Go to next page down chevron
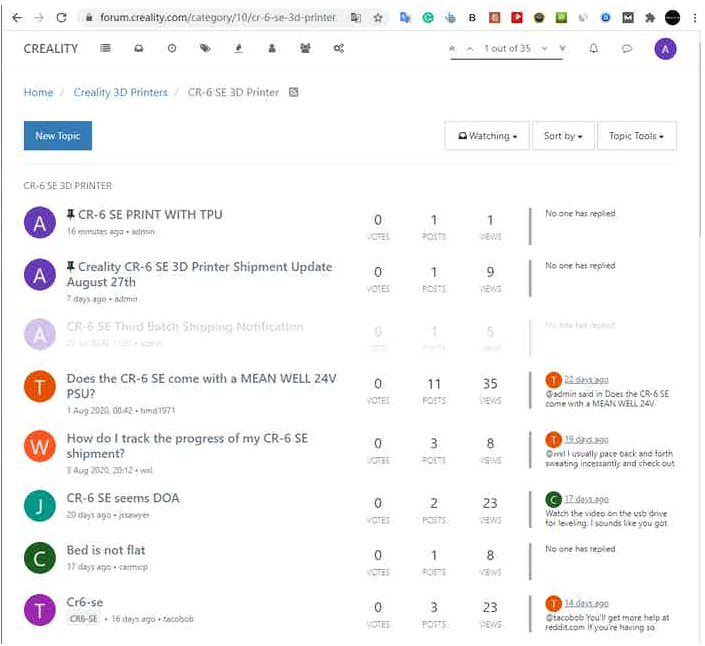Viewport: 705px width, 646px height. coord(544,48)
